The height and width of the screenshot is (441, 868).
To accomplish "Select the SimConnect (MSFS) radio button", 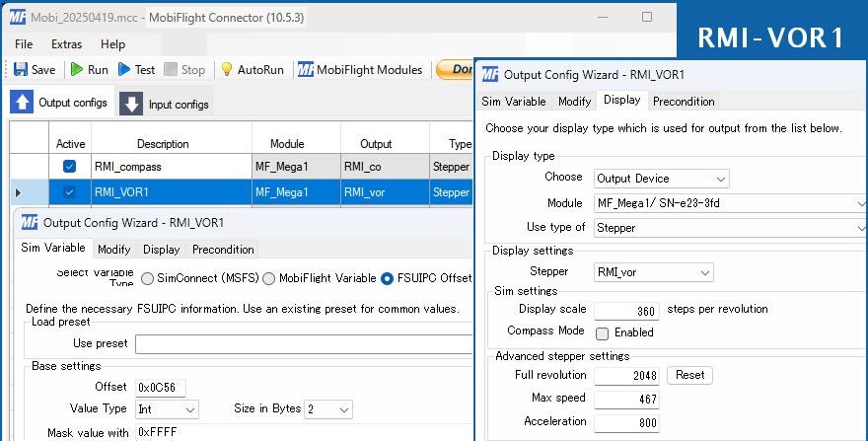I will pos(147,278).
